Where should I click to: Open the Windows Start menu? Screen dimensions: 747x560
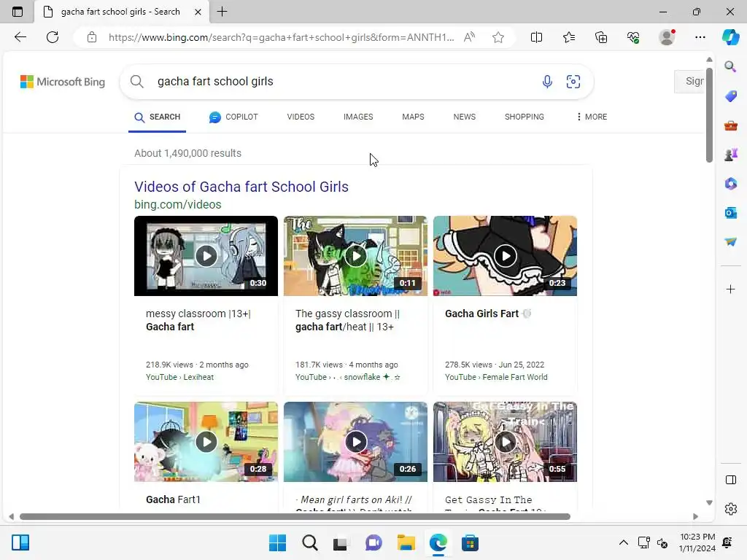pos(277,542)
